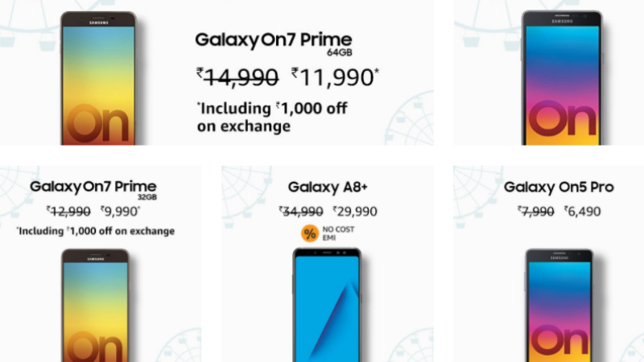Select the Galaxy On5 Pro phone image

(x=559, y=305)
